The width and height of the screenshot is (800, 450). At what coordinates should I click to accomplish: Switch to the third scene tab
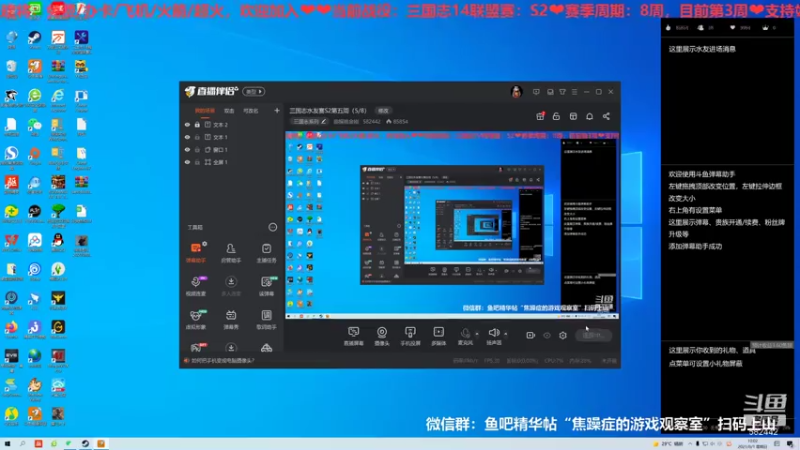pos(251,111)
